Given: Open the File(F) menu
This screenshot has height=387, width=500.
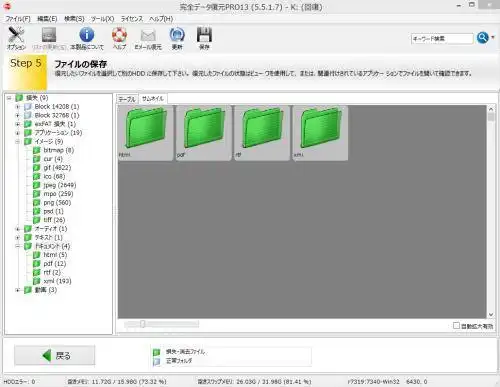Looking at the screenshot, I should click(18, 19).
